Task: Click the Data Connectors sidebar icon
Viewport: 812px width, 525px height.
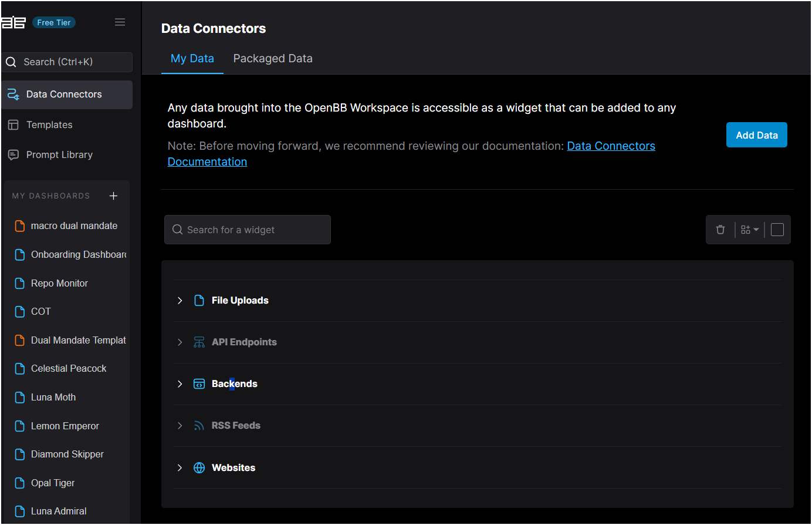Action: tap(13, 94)
